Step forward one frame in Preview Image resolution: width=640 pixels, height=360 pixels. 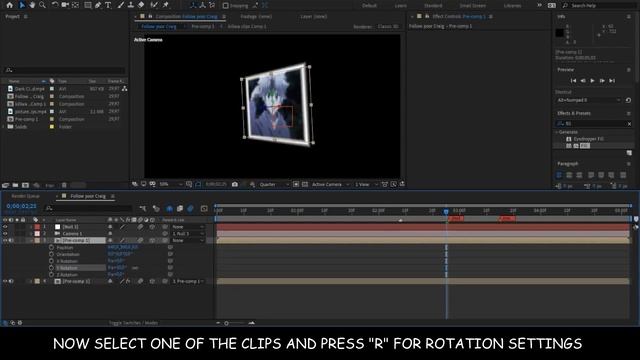602,81
